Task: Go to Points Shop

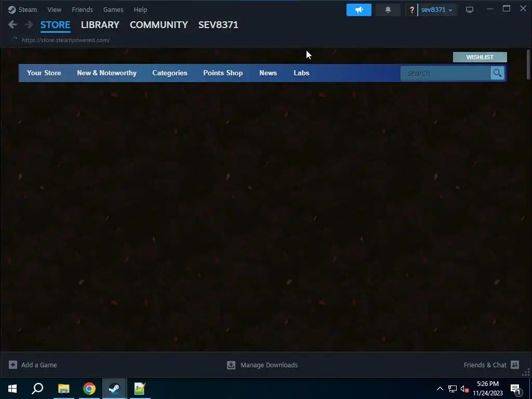Action: [223, 73]
